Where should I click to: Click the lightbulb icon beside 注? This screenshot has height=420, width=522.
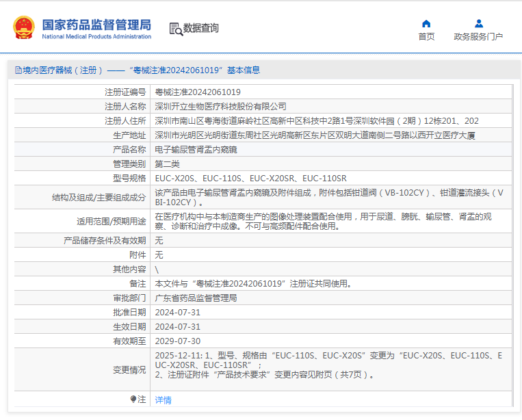click(133, 399)
